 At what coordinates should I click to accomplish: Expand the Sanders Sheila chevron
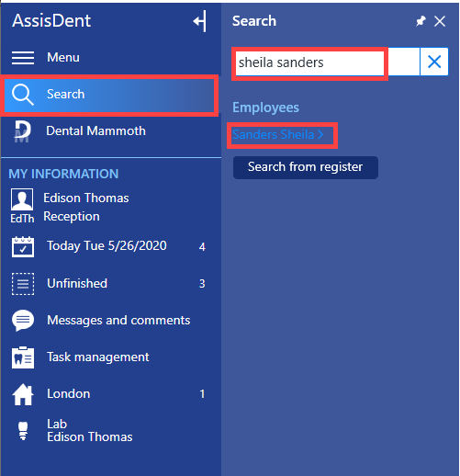click(x=320, y=134)
